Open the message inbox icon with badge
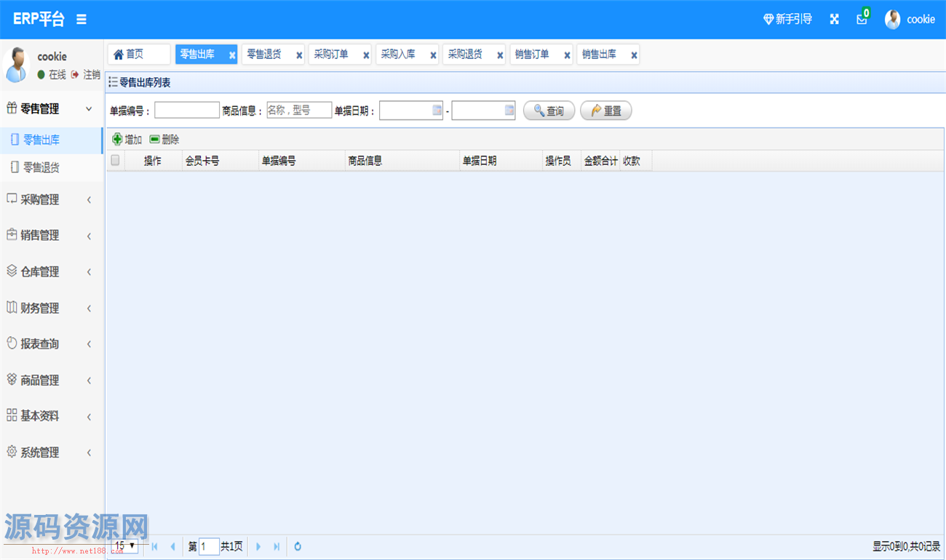This screenshot has width=946, height=560. [862, 20]
